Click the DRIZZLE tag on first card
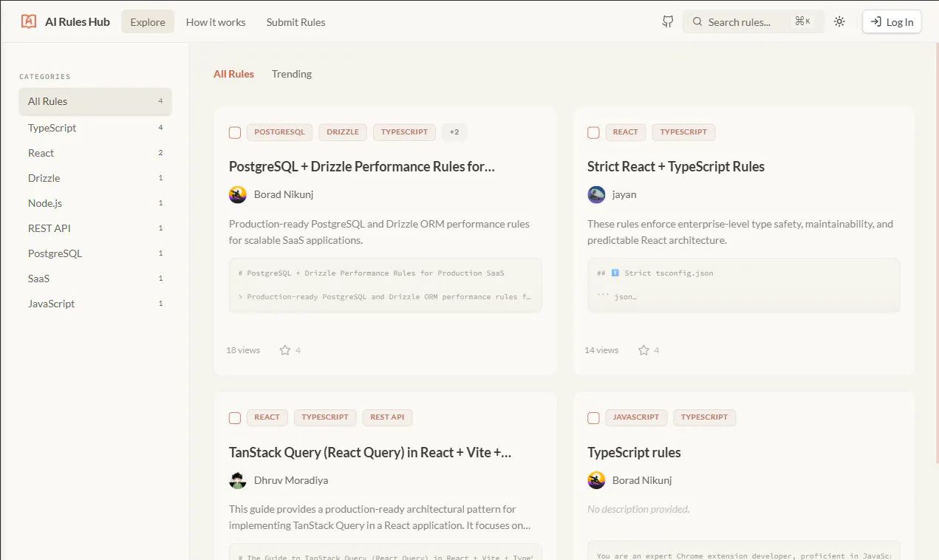 [x=343, y=132]
